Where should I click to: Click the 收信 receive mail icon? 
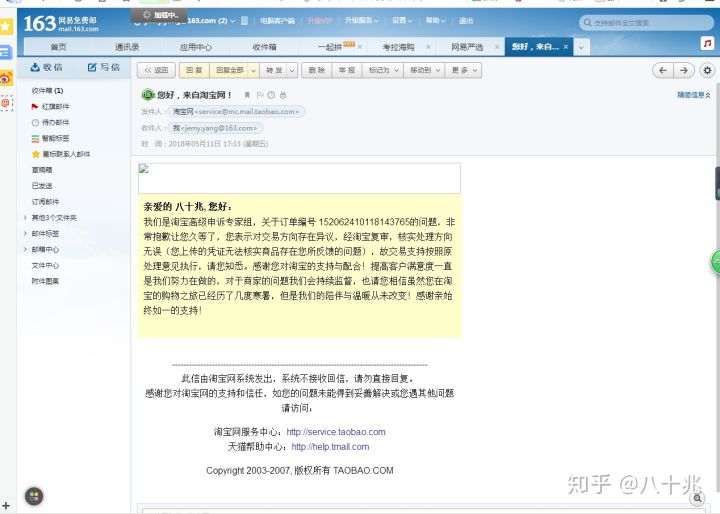[x=46, y=67]
